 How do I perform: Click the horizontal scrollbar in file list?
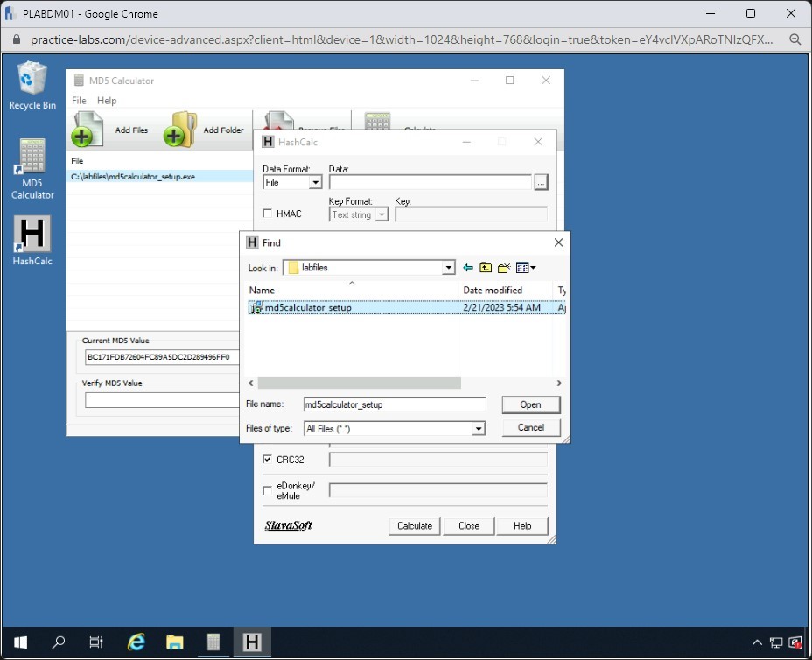pyautogui.click(x=359, y=383)
